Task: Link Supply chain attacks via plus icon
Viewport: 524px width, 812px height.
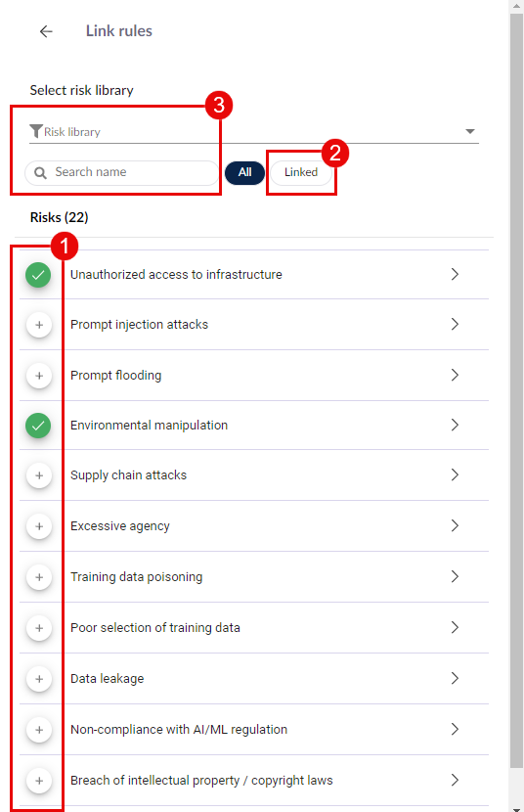Action: point(39,475)
